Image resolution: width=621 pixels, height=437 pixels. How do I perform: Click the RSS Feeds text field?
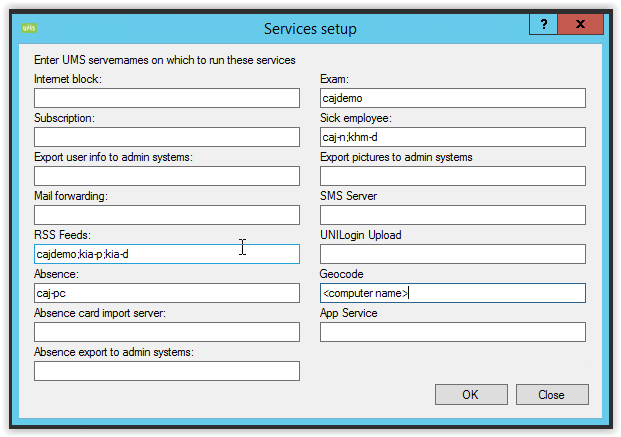pyautogui.click(x=167, y=254)
